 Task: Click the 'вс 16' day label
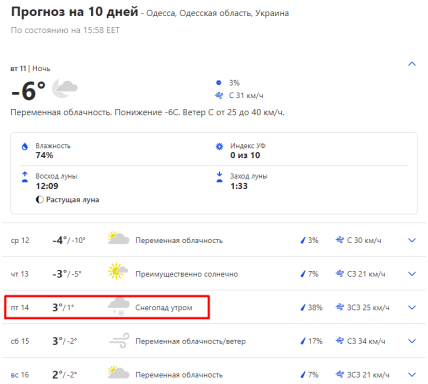20,375
